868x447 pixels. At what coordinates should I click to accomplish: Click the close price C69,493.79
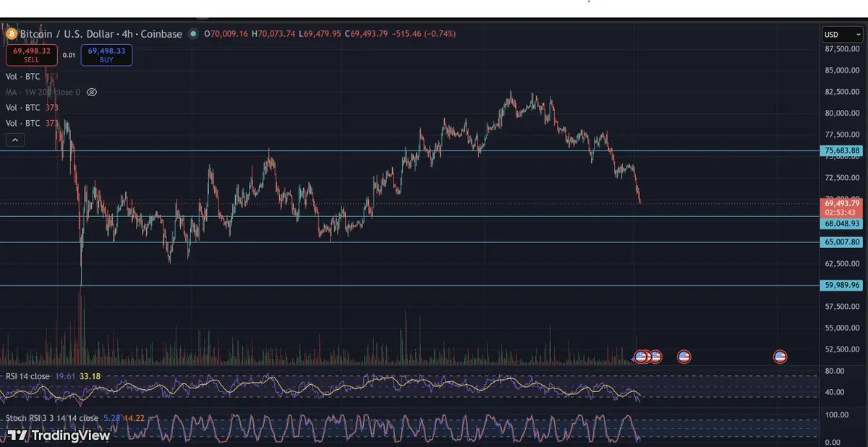366,34
